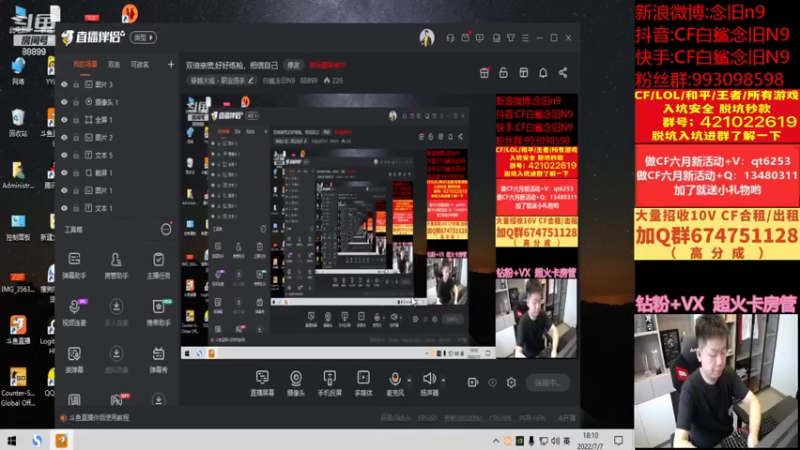800x450 pixels.
Task: Toggle the lock on 图片 1 source
Action: 76,190
